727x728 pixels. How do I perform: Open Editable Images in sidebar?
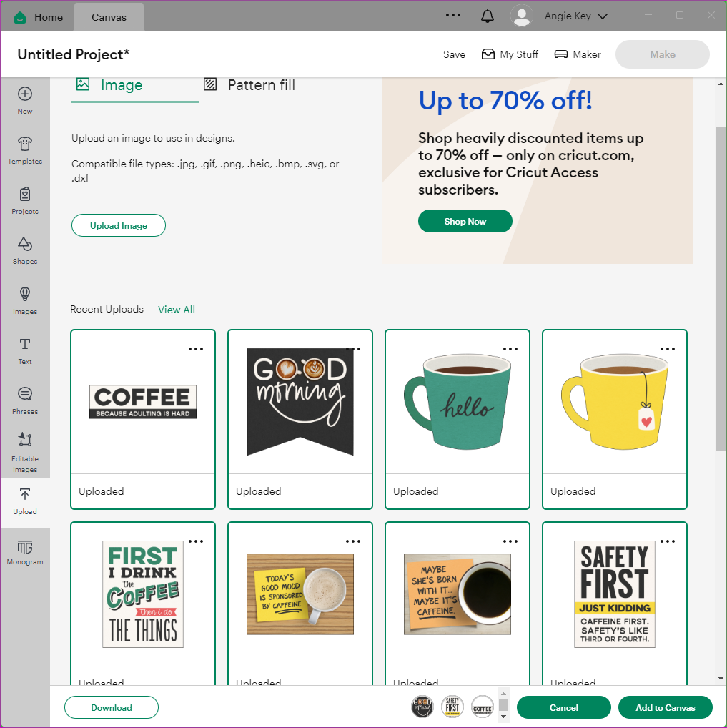coord(25,452)
